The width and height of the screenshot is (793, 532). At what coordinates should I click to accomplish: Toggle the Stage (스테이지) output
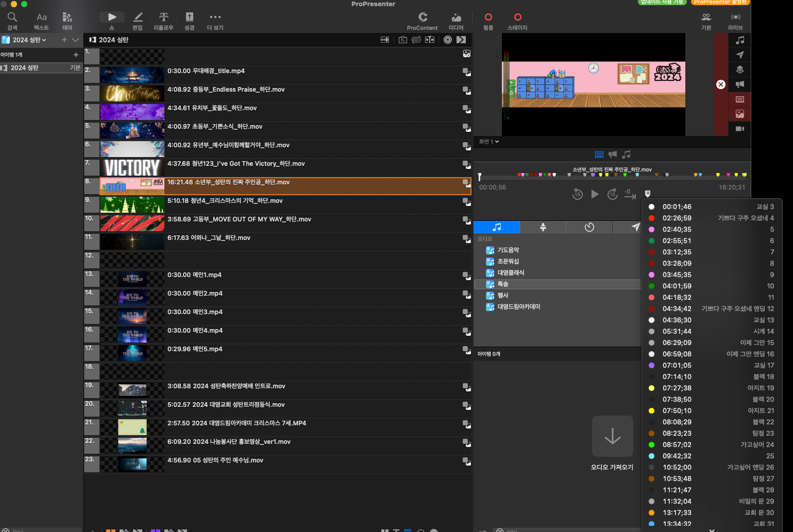point(517,21)
